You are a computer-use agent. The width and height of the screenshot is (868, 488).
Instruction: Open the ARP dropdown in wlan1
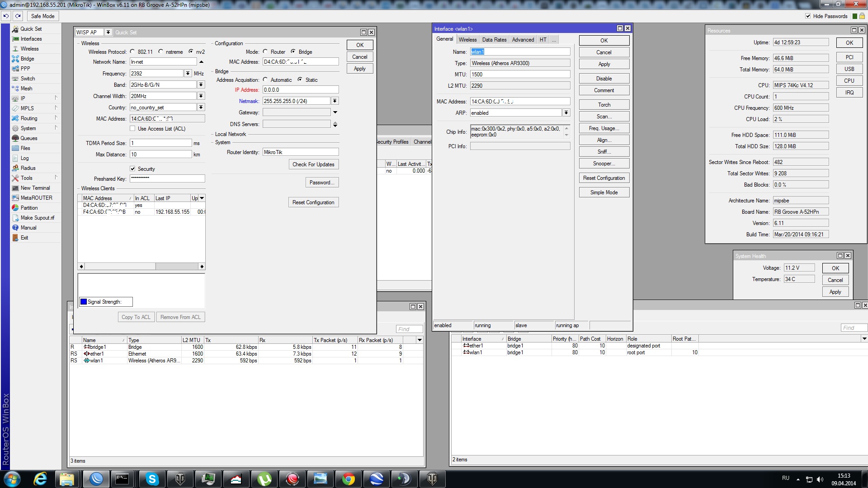[x=566, y=113]
